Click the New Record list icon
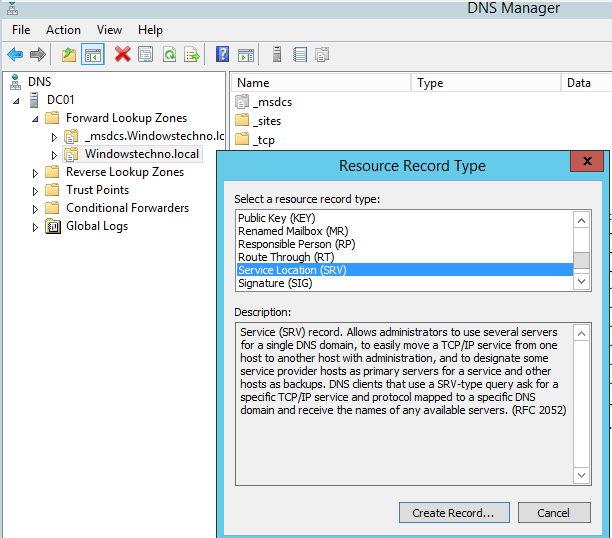The width and height of the screenshot is (612, 538). [x=300, y=54]
